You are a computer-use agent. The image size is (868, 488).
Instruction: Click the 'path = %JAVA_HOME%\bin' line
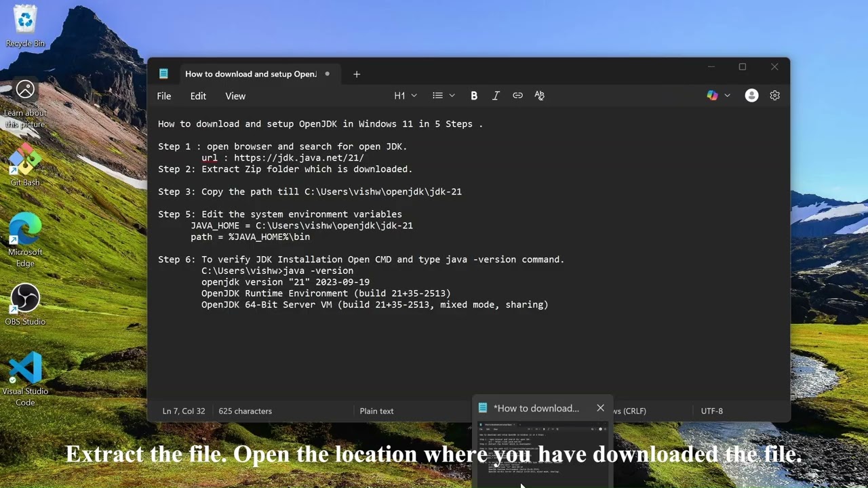click(x=250, y=237)
